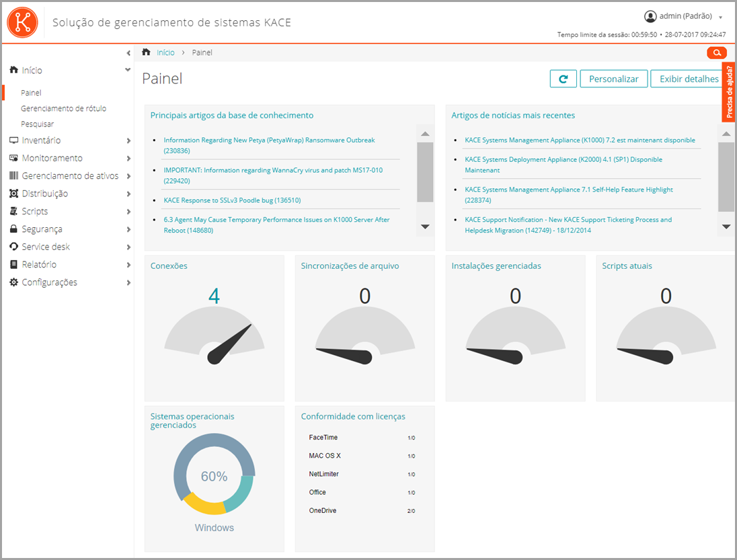Click the Segurança padlock icon

pos(15,229)
